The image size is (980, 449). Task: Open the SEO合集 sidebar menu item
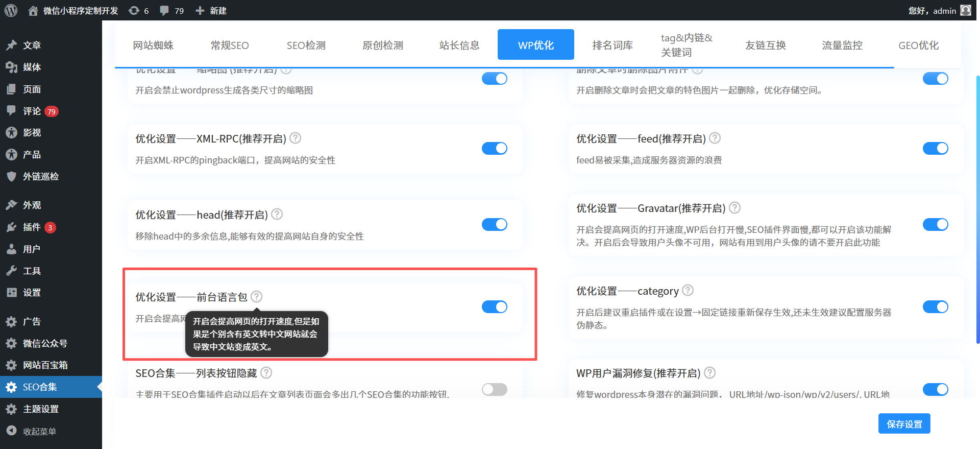tap(51, 387)
